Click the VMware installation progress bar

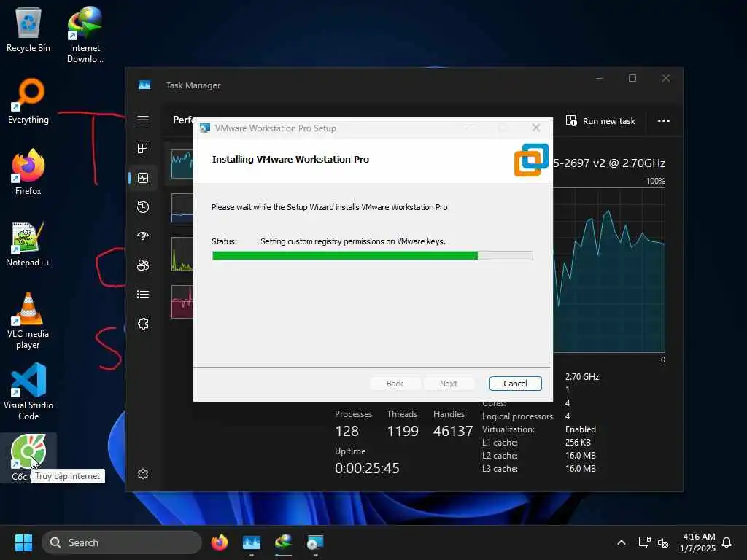click(372, 256)
